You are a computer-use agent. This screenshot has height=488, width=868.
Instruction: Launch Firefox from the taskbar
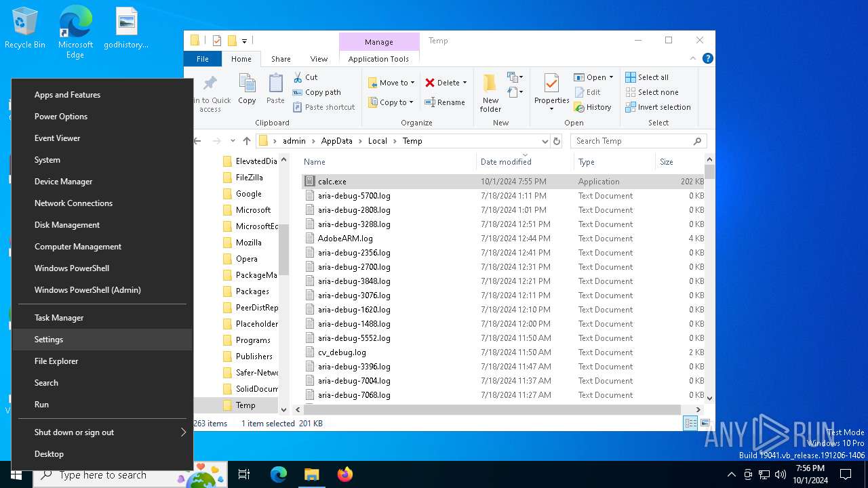[345, 474]
